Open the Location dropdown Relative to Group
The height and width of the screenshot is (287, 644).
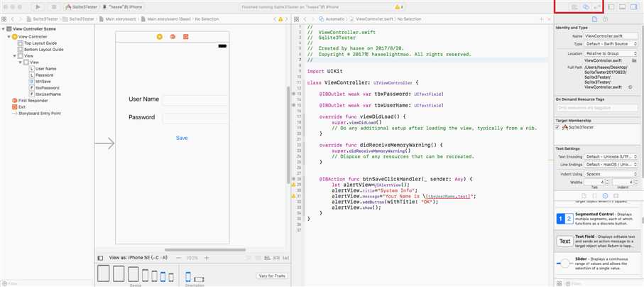[611, 53]
